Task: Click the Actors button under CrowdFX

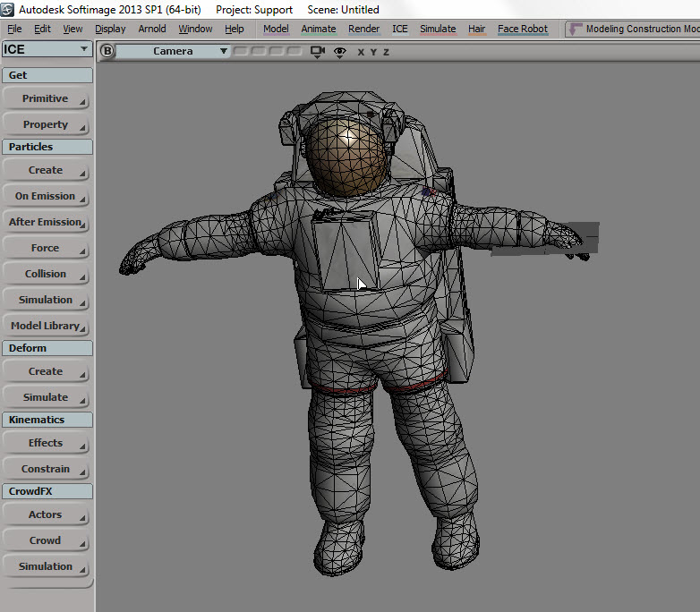Action: (47, 514)
